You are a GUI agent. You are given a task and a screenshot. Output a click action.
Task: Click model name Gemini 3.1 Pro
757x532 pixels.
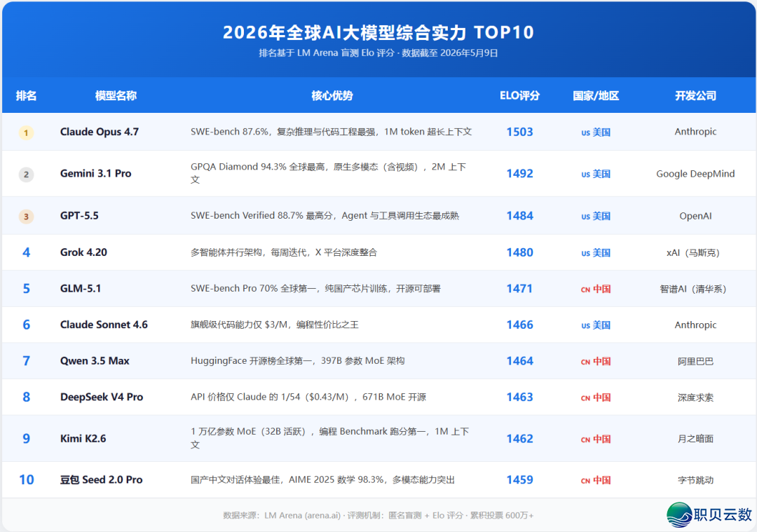coord(95,173)
